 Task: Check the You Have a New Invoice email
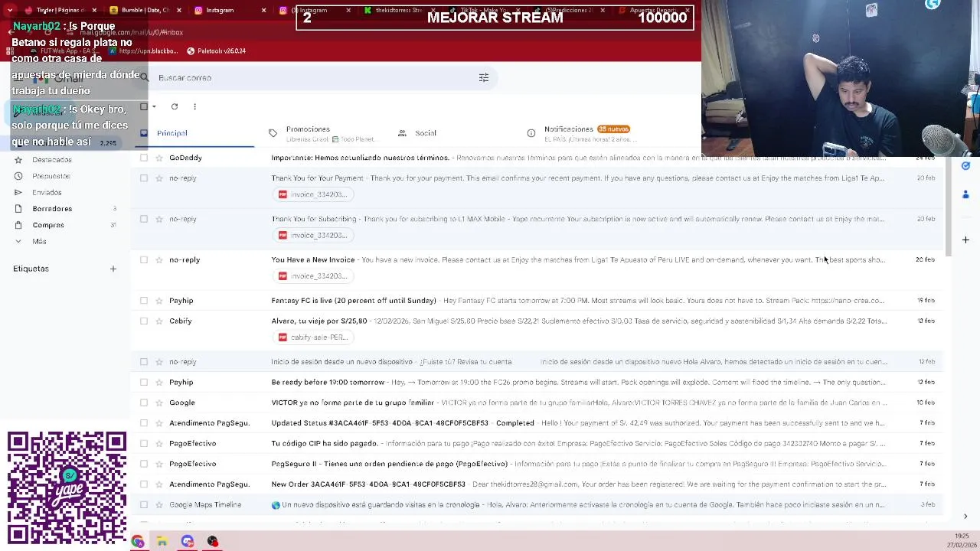click(x=144, y=259)
